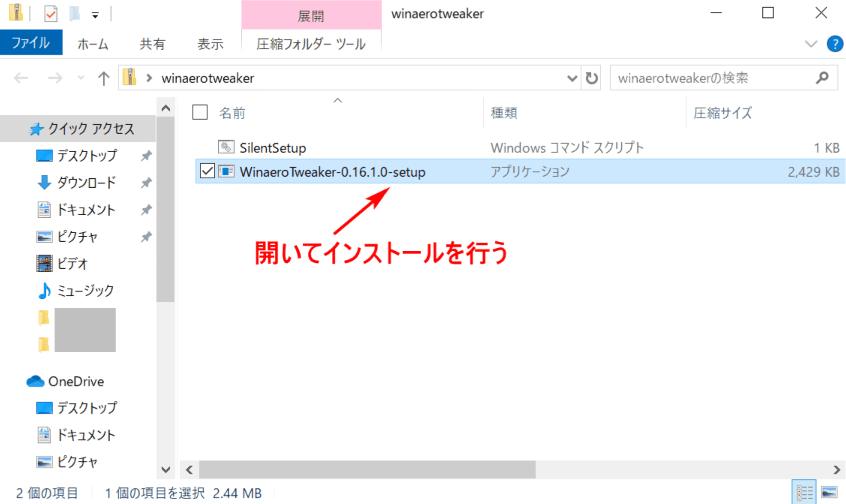
Task: Click the horizontal scrollbar right arrow
Action: click(x=836, y=469)
